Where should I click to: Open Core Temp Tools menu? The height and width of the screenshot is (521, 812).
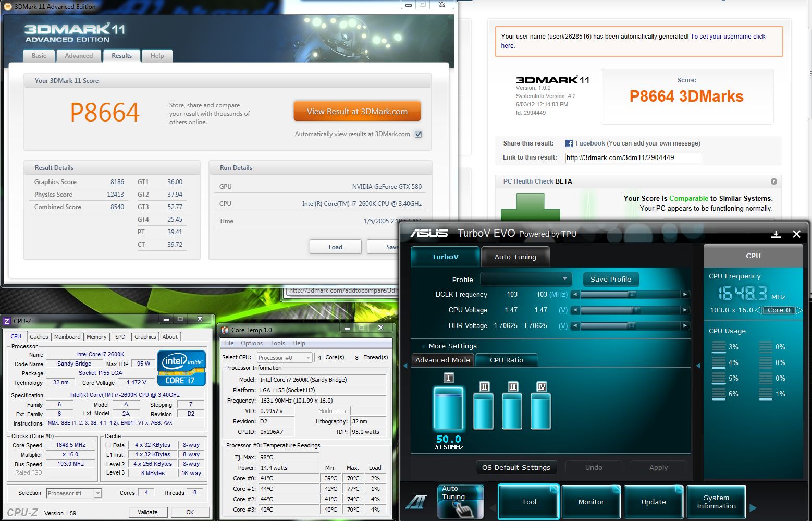click(x=277, y=343)
